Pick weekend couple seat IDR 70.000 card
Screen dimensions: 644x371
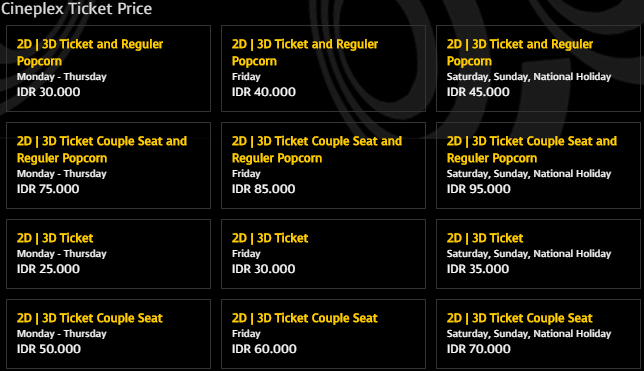538,334
